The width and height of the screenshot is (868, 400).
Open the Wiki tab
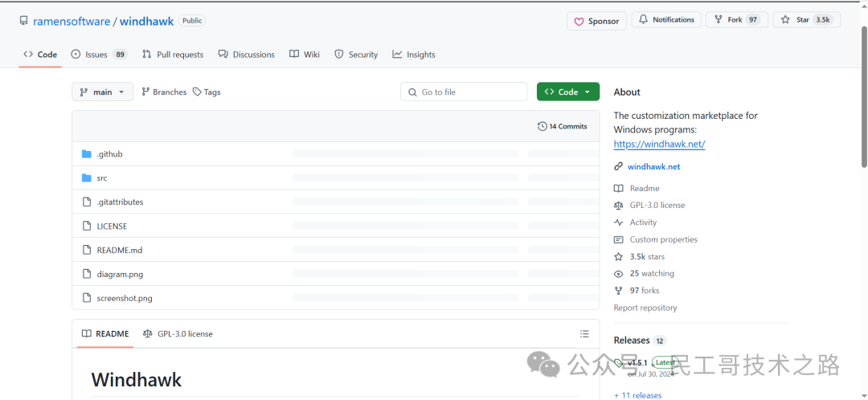pyautogui.click(x=305, y=55)
